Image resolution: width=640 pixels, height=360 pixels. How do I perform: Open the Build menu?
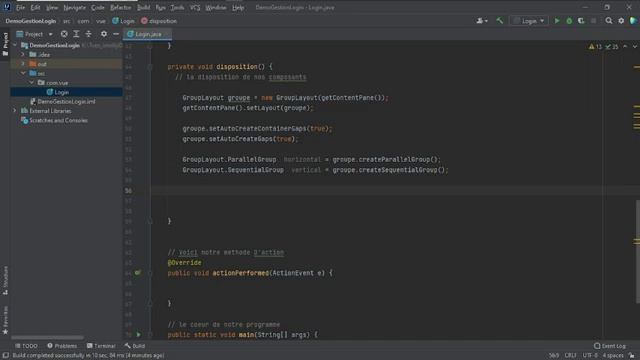(143, 7)
